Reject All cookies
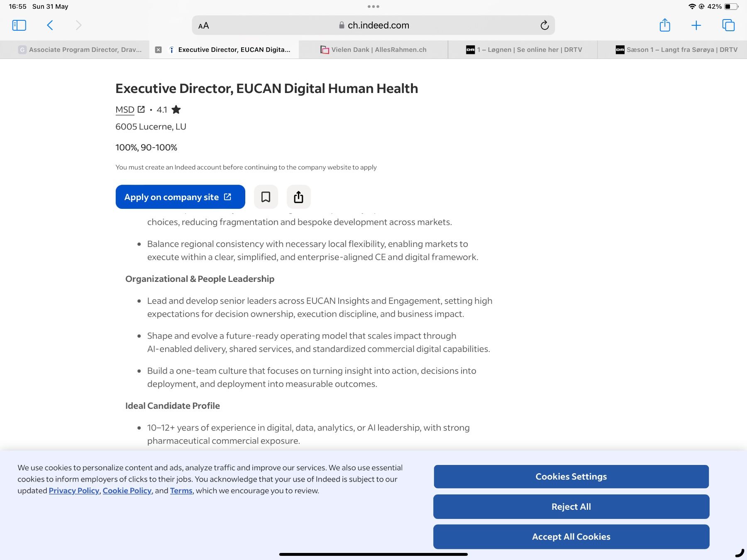 pyautogui.click(x=571, y=506)
